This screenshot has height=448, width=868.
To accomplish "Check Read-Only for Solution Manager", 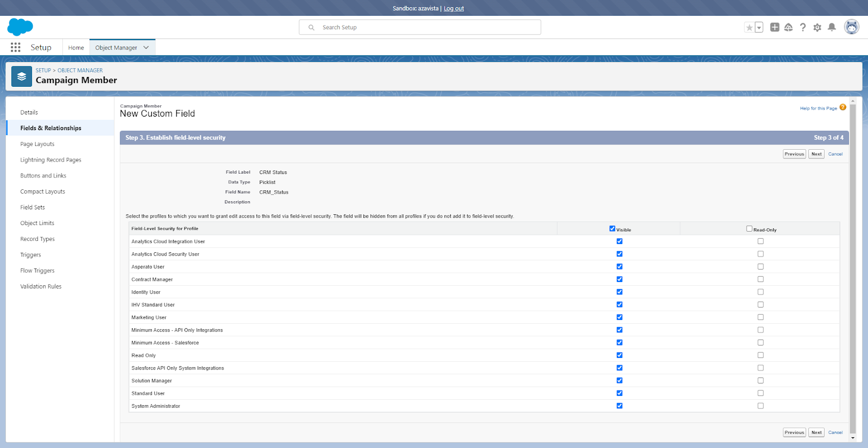I will coord(761,380).
